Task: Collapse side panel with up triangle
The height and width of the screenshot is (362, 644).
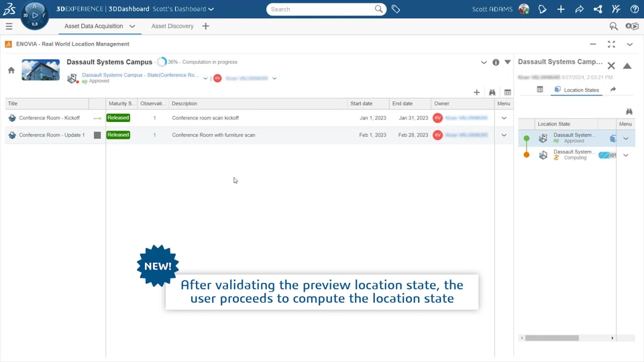Action: tap(627, 66)
